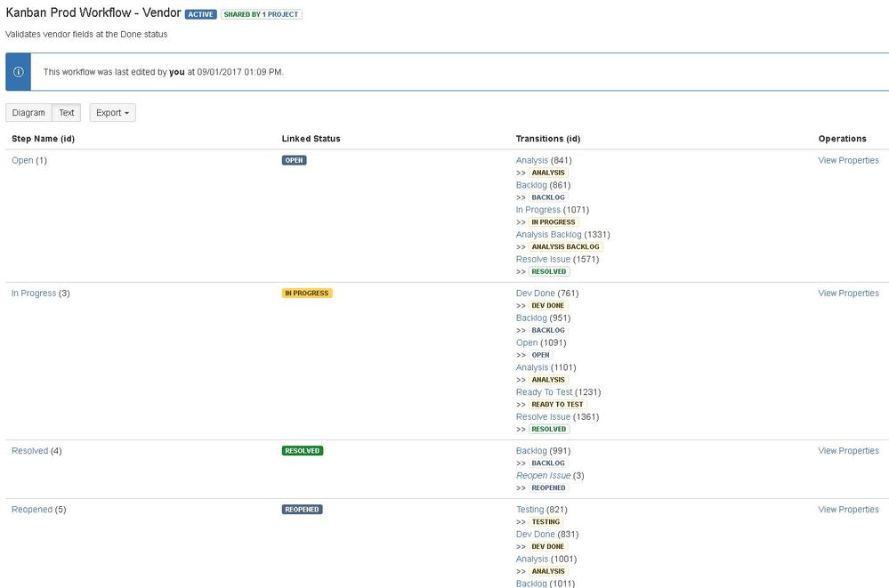Open the Dev Done (761) transition
Image resolution: width=889 pixels, height=588 pixels.
click(x=535, y=294)
